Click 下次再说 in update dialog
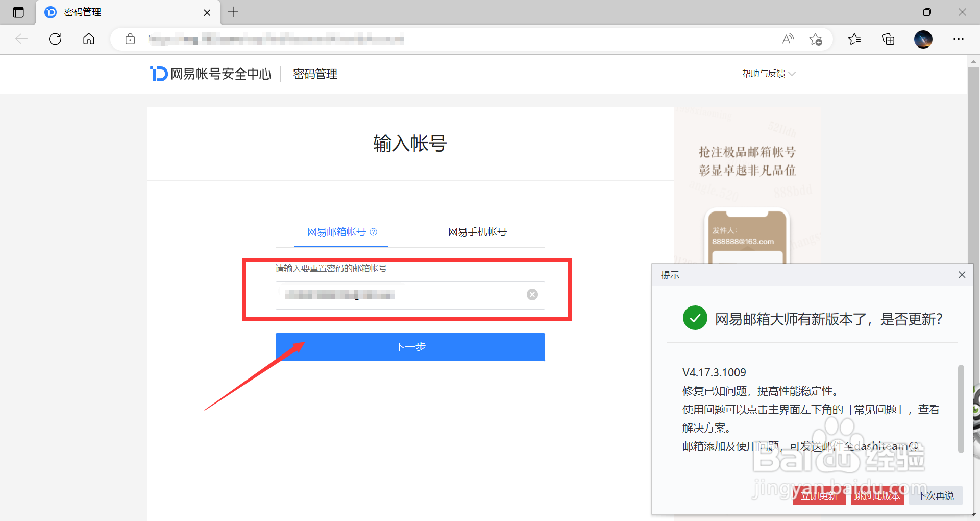This screenshot has height=521, width=980. (x=936, y=495)
